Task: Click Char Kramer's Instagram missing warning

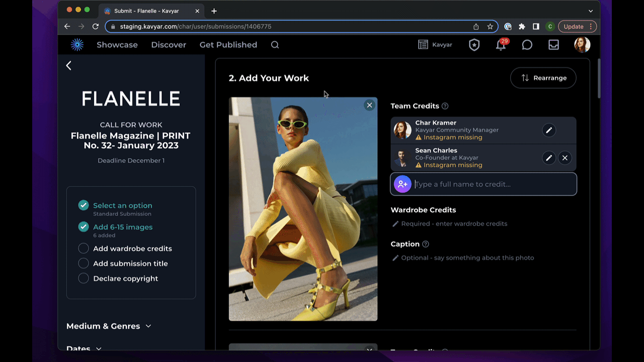Action: click(449, 137)
